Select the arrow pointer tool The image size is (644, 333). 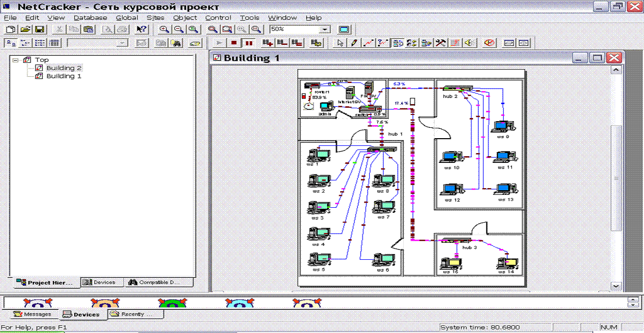point(340,43)
